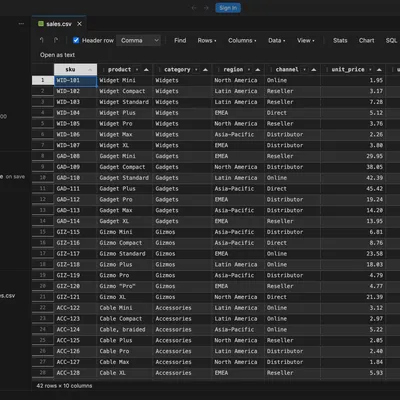Open the category column options arrow
Screen dimensions: 400x400
pyautogui.click(x=196, y=70)
